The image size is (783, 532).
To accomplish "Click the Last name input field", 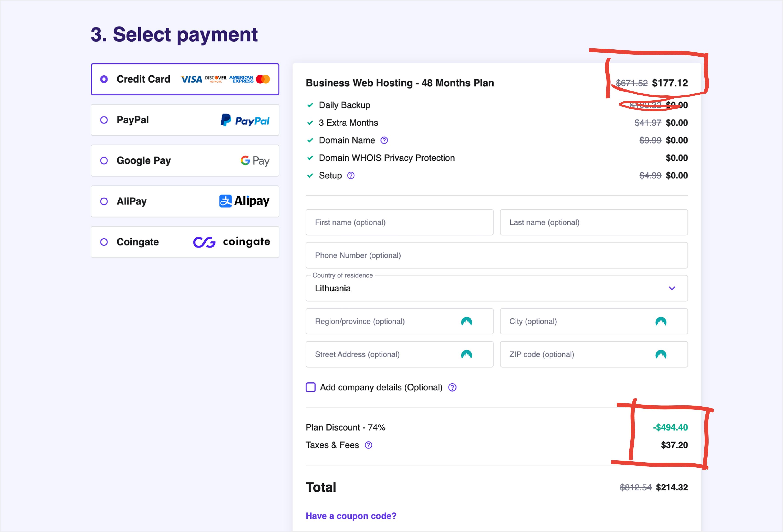I will pyautogui.click(x=593, y=222).
